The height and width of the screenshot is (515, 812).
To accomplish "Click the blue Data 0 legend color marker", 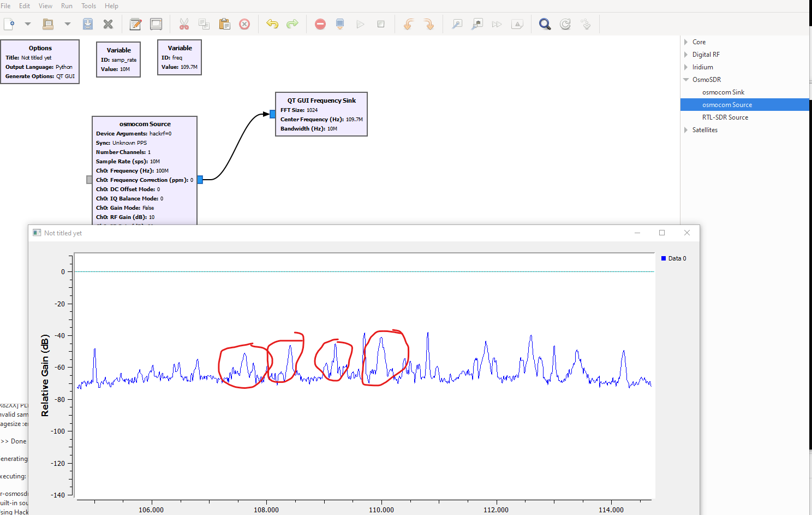I will pos(664,258).
